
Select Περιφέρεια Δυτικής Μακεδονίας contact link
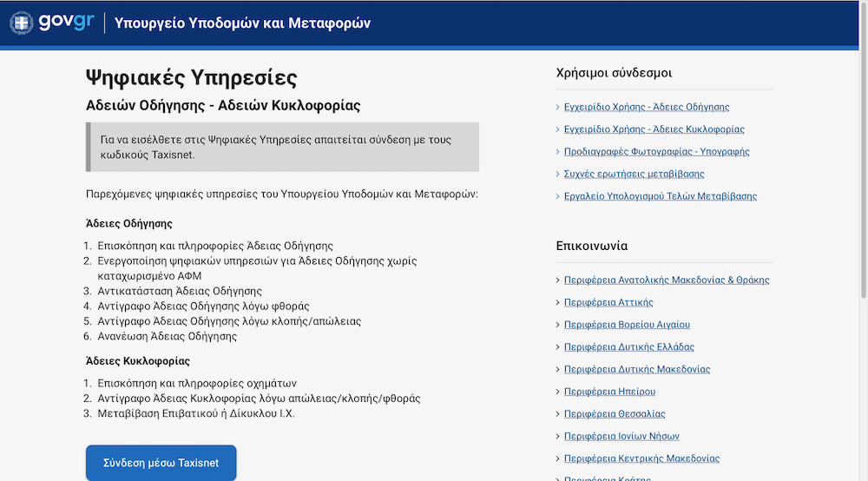click(636, 369)
